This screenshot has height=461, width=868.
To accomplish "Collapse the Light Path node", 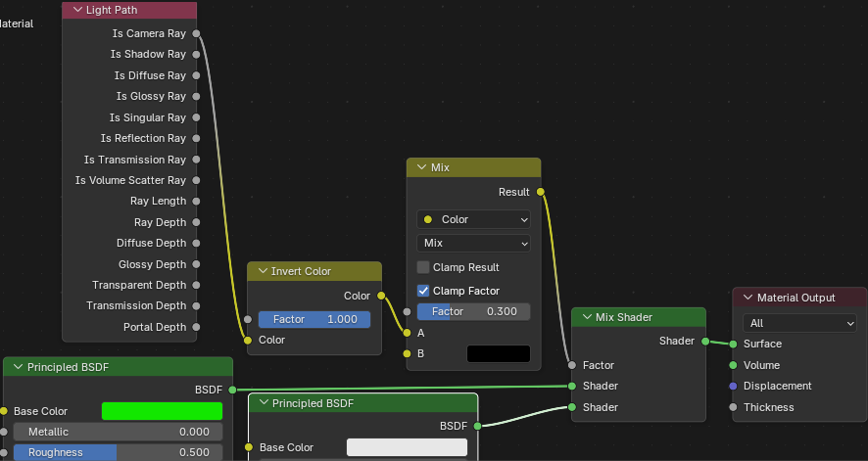I will (77, 10).
